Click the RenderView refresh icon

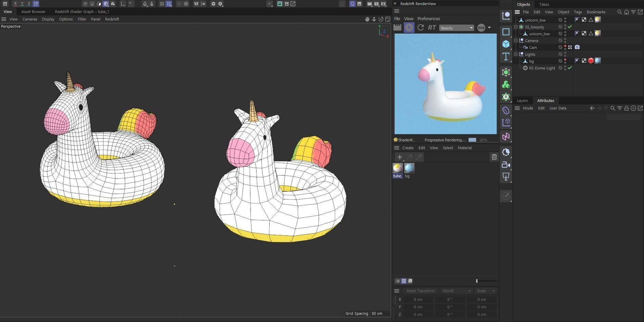coord(421,28)
